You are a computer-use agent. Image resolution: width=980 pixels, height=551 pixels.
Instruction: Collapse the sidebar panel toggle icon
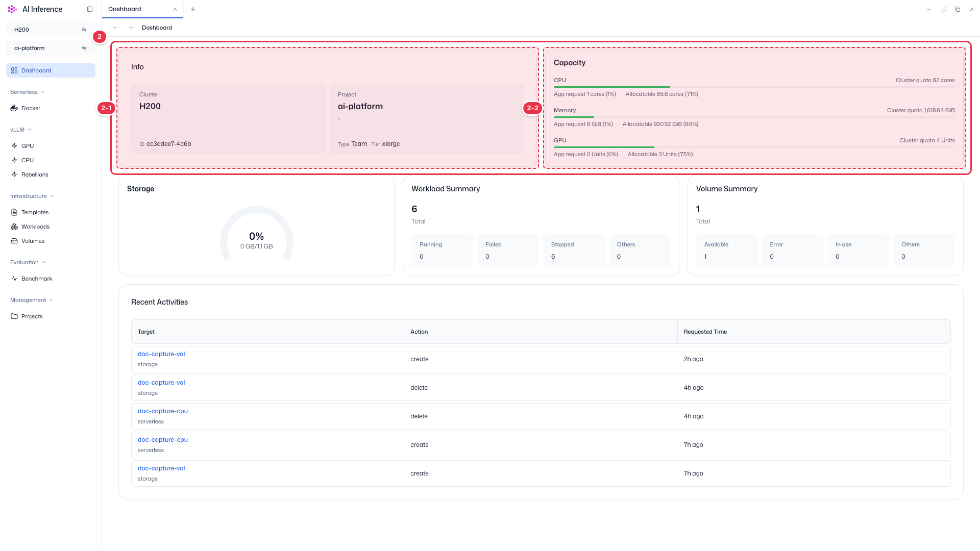click(90, 9)
